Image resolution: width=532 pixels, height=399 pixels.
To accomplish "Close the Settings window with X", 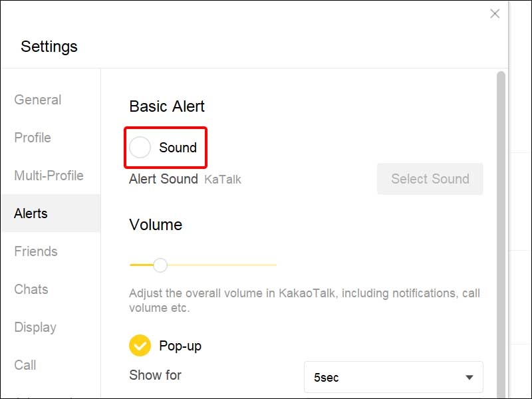I will pyautogui.click(x=495, y=13).
